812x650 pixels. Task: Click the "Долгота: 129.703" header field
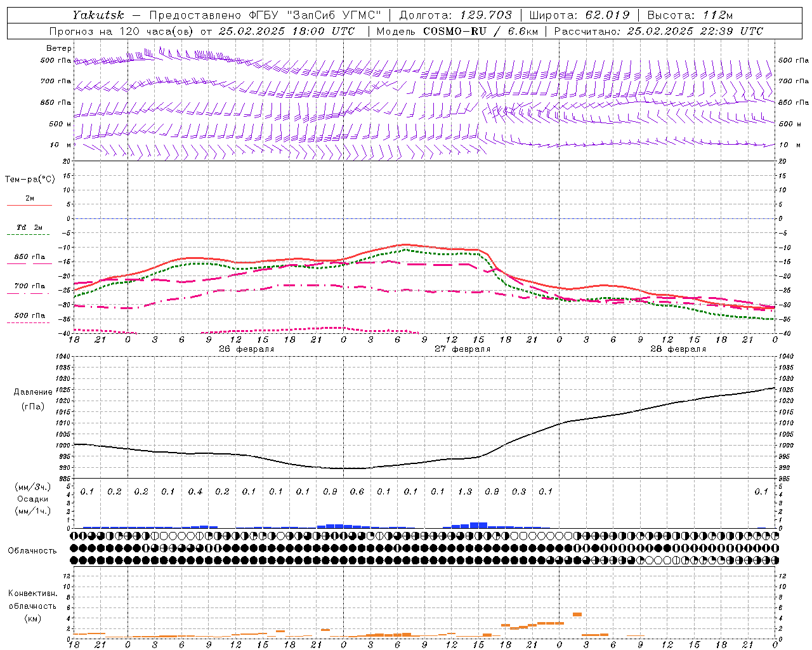(455, 15)
